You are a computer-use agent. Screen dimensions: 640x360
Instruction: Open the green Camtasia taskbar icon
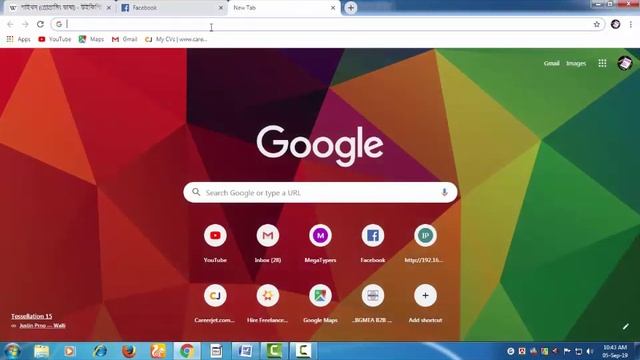[274, 351]
